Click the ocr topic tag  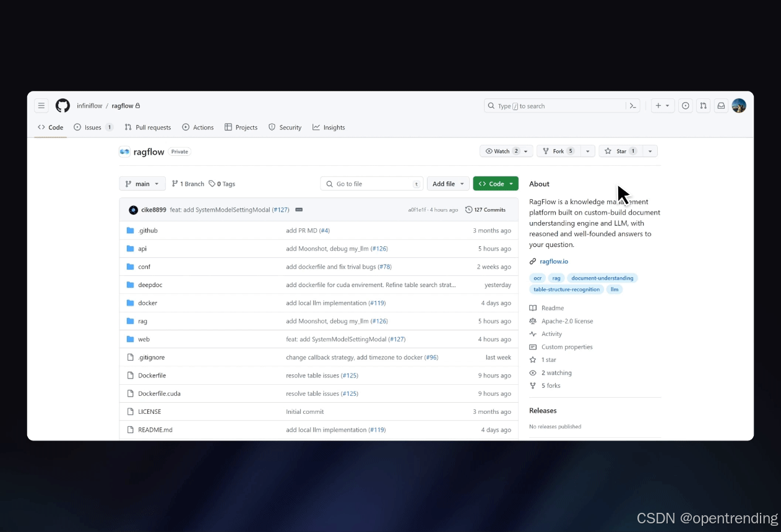[x=538, y=278]
